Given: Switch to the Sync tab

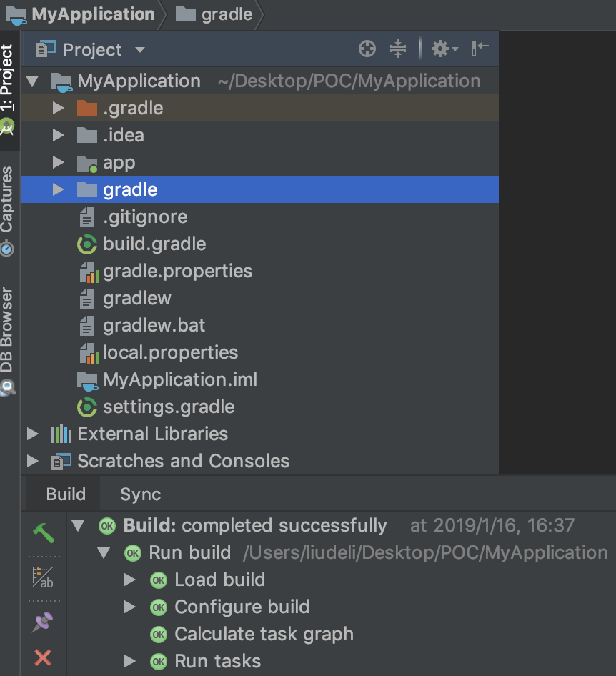Looking at the screenshot, I should pyautogui.click(x=140, y=494).
